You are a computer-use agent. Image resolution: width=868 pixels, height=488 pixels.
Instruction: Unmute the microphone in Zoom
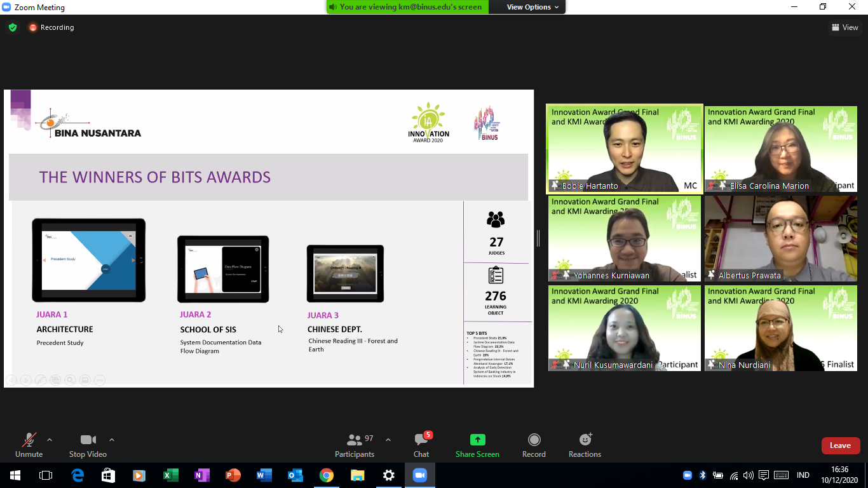[x=29, y=445]
